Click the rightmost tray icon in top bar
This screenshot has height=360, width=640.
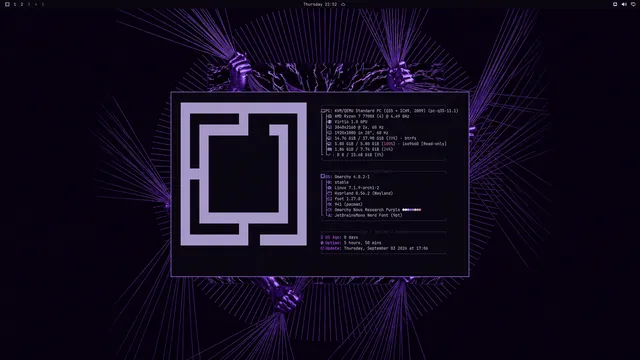pos(633,4)
